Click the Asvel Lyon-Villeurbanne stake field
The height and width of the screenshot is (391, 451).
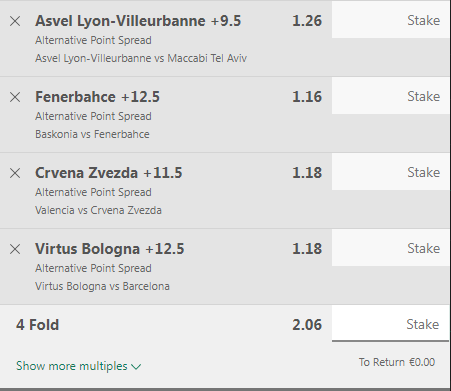point(390,20)
